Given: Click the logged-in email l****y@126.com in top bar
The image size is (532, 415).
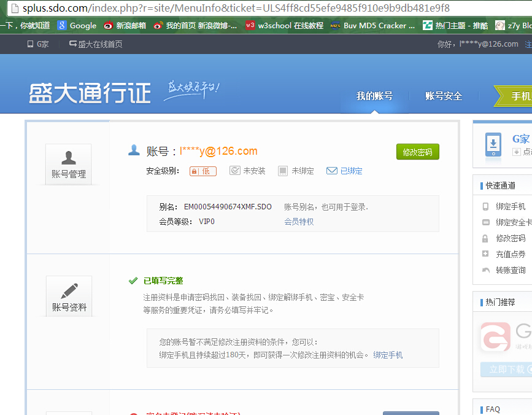Looking at the screenshot, I should point(488,44).
